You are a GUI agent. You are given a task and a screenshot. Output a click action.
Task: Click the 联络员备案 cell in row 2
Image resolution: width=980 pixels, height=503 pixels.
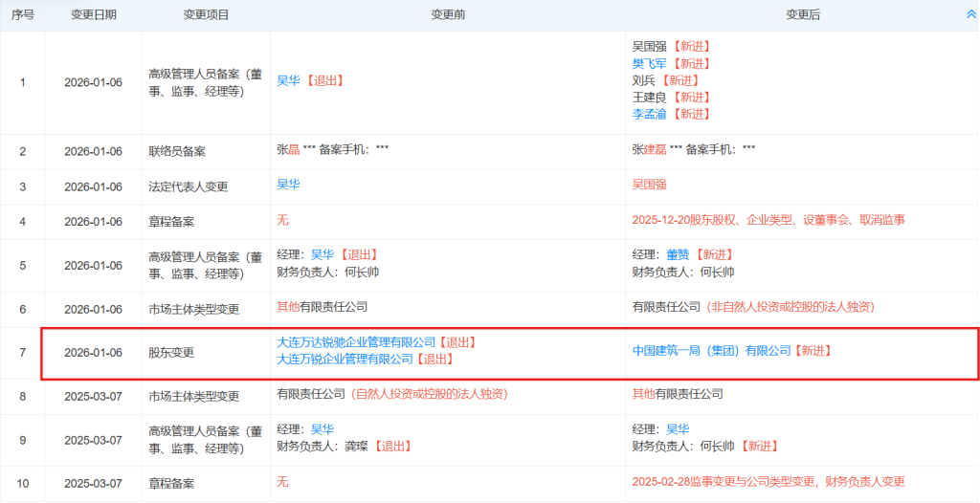click(177, 151)
